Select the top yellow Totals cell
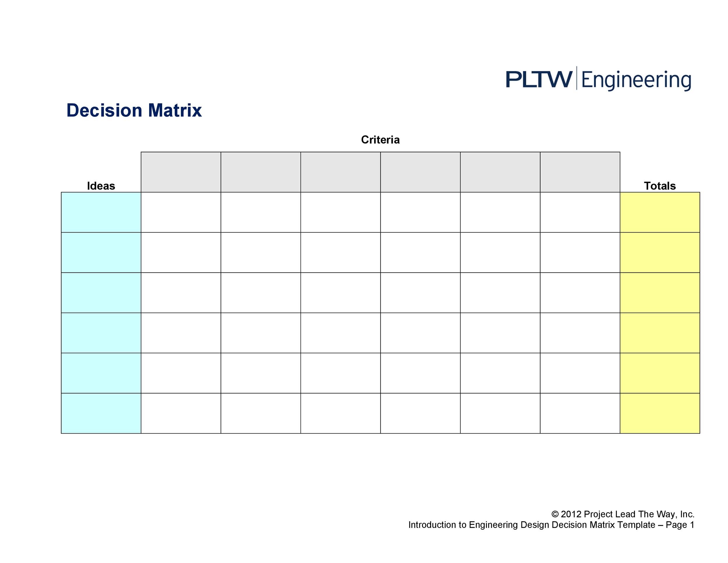 tap(660, 212)
